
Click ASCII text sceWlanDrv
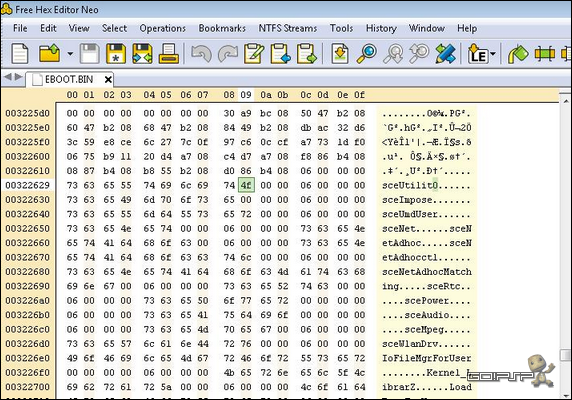point(410,344)
